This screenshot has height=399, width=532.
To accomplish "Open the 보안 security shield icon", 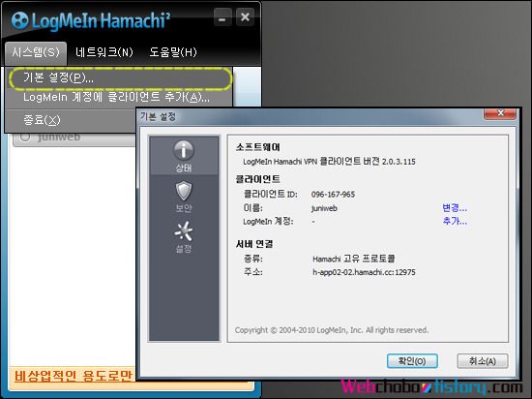I will tap(184, 197).
